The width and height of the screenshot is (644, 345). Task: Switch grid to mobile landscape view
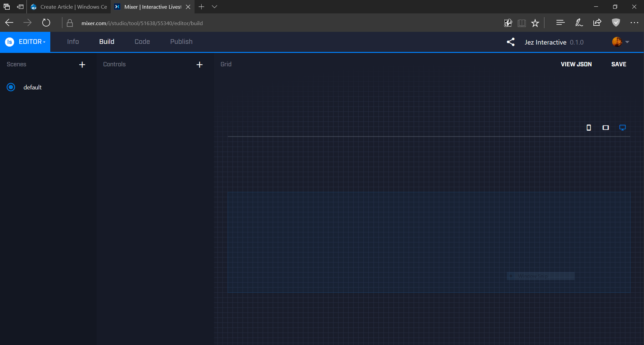[x=605, y=127]
